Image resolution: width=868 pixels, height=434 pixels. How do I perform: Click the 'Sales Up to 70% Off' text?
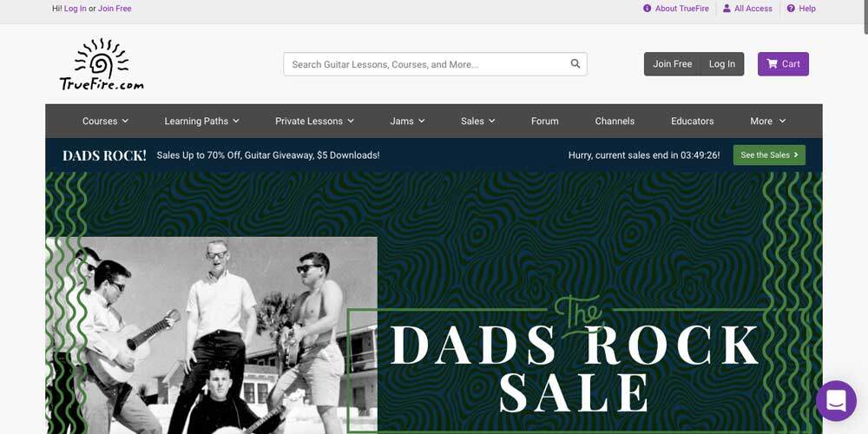(268, 155)
